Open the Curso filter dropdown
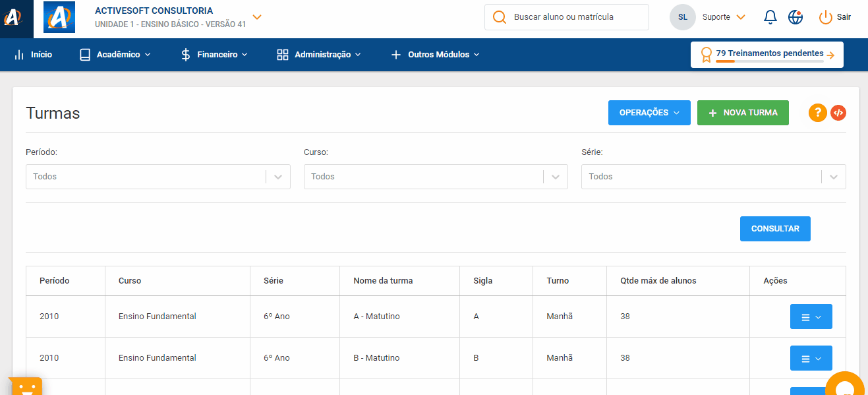 click(436, 177)
